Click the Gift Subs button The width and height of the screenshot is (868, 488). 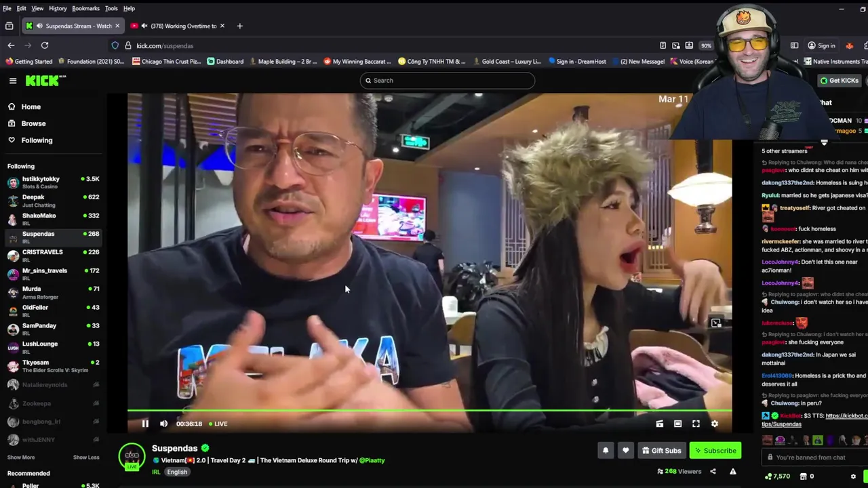pos(662,450)
